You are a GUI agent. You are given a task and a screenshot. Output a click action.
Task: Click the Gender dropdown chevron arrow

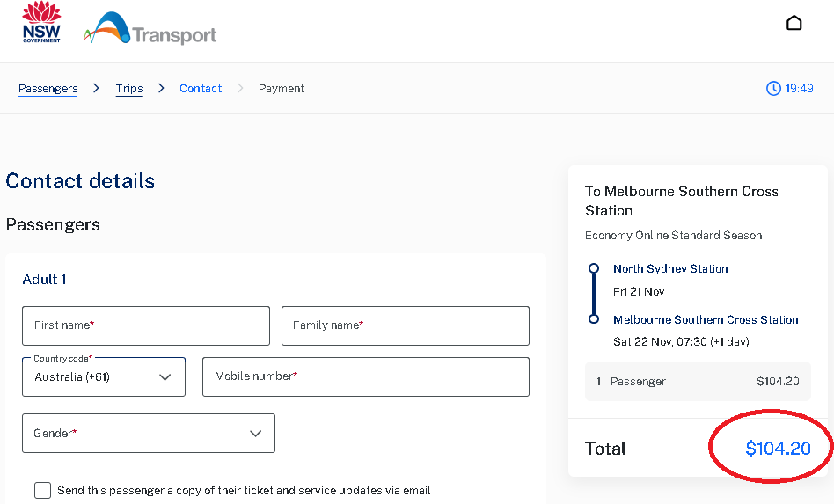click(256, 434)
